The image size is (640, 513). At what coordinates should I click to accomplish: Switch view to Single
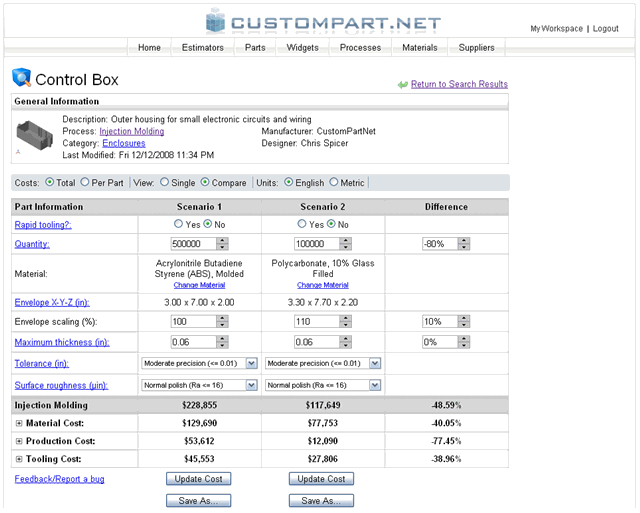point(164,182)
